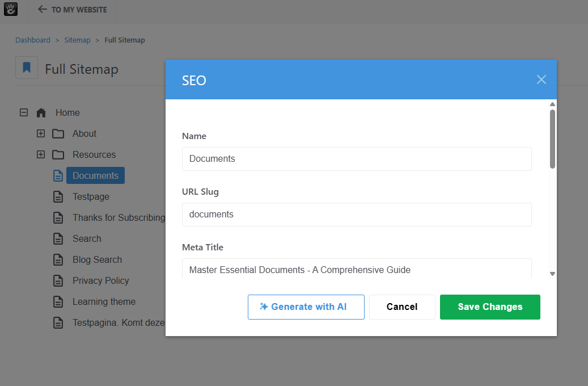Click the Concrete CMS hand logo icon
Image resolution: width=588 pixels, height=386 pixels.
click(11, 9)
